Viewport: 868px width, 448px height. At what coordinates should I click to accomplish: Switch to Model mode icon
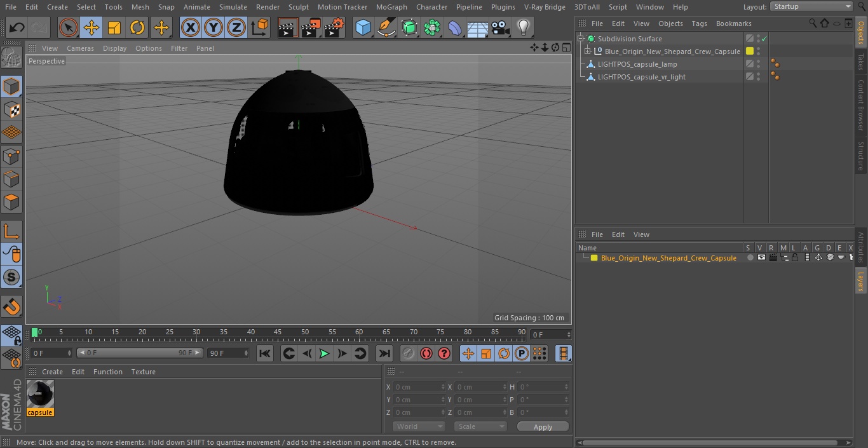click(11, 86)
